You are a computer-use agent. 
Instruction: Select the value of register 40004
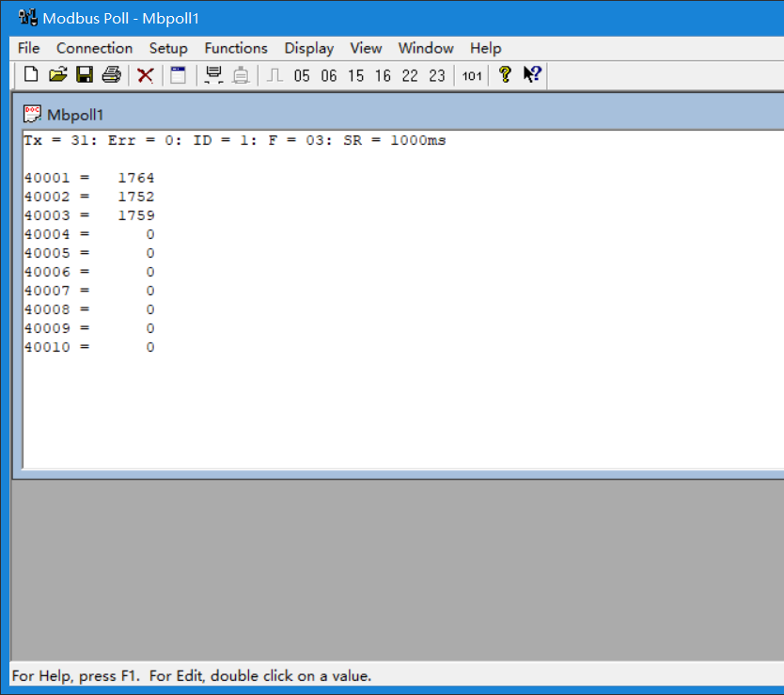click(150, 234)
